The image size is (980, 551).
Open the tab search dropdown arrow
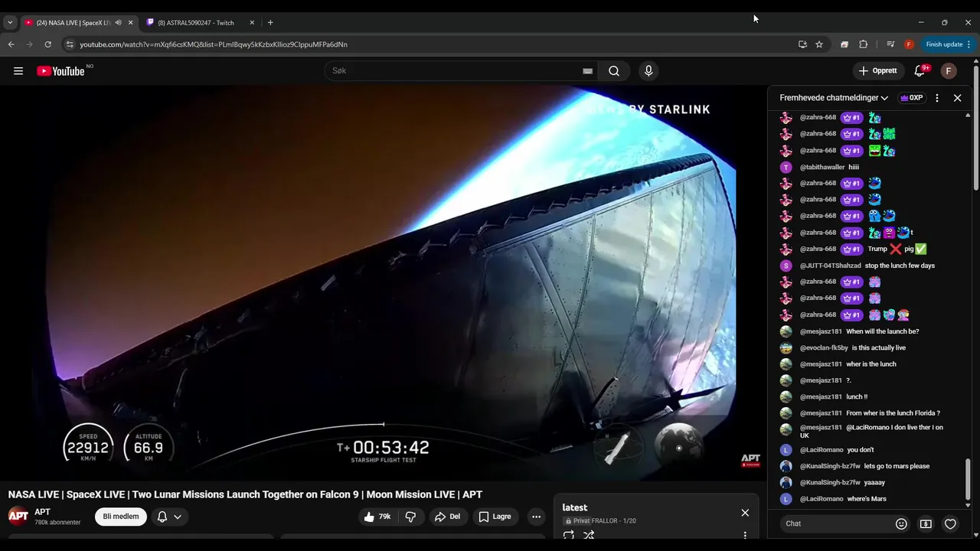coord(10,23)
